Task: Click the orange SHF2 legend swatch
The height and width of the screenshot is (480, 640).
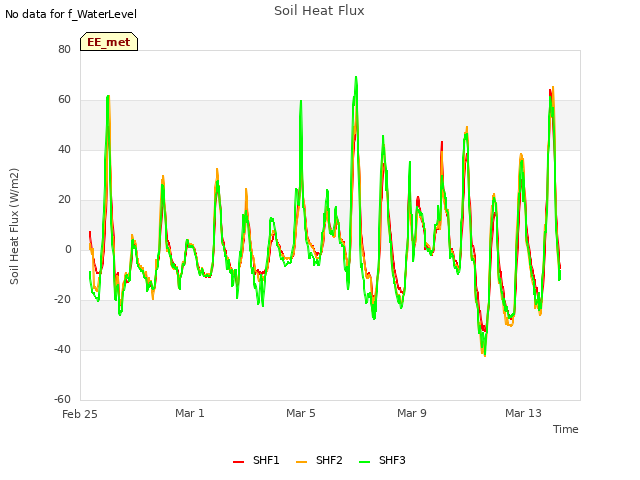Action: 301,462
